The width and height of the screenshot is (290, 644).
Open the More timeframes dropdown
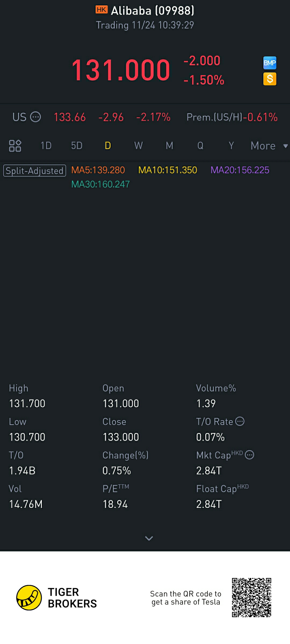[x=269, y=146]
